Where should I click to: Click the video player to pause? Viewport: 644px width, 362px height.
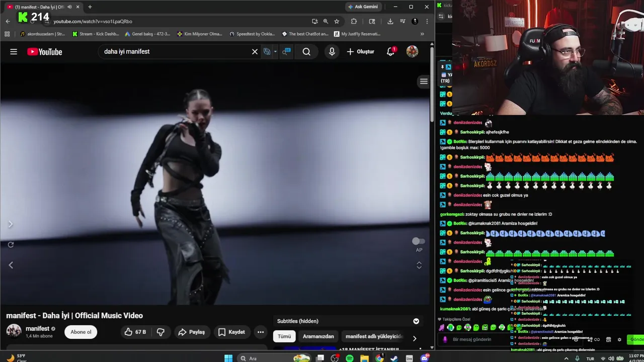click(x=214, y=184)
